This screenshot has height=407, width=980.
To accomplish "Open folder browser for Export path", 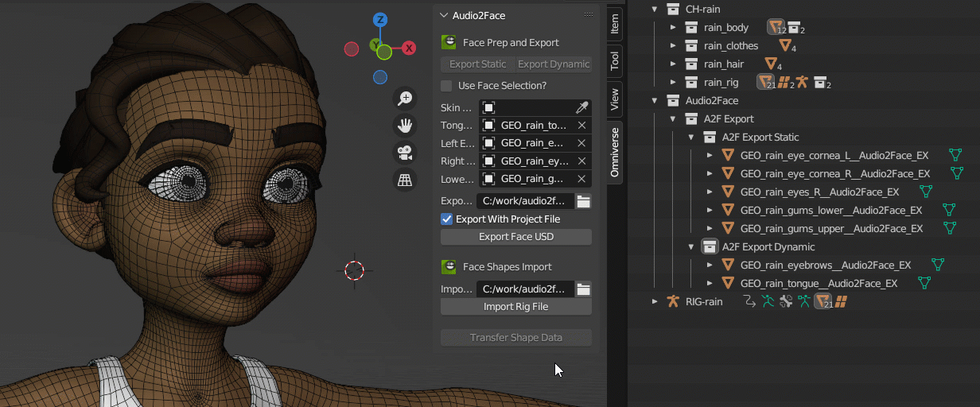I will pyautogui.click(x=584, y=202).
